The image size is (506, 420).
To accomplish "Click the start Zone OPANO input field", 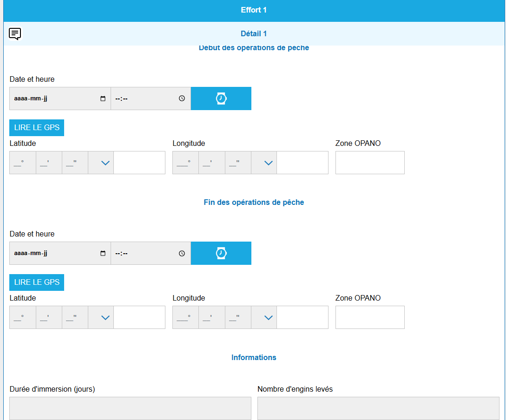I will tap(370, 163).
